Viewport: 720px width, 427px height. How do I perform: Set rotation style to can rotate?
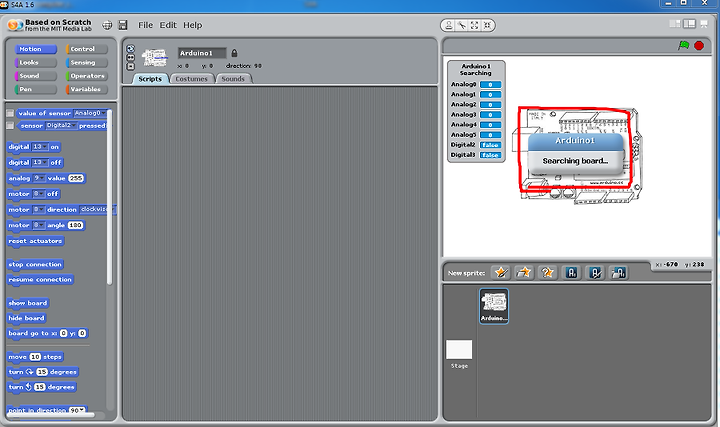pos(130,49)
